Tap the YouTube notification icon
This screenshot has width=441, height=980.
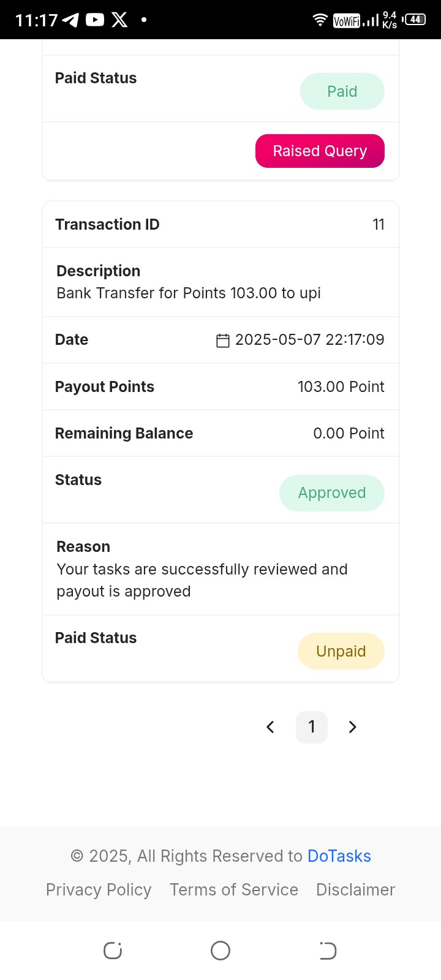pyautogui.click(x=95, y=20)
